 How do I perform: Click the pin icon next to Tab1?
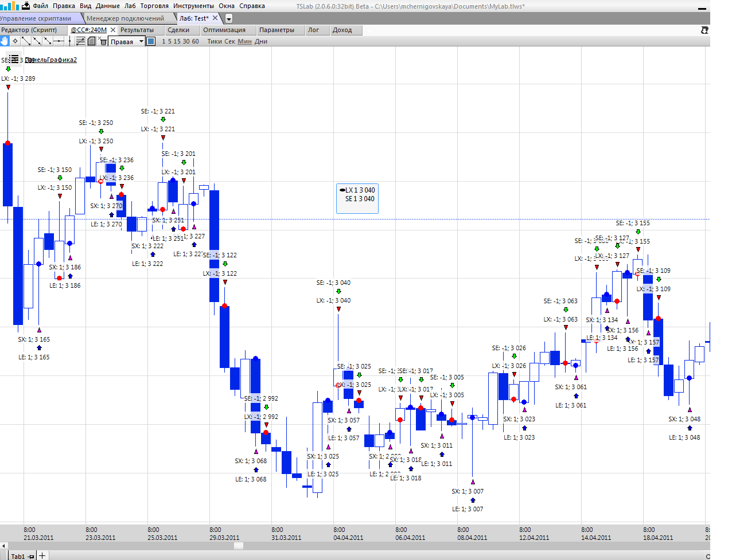32,556
